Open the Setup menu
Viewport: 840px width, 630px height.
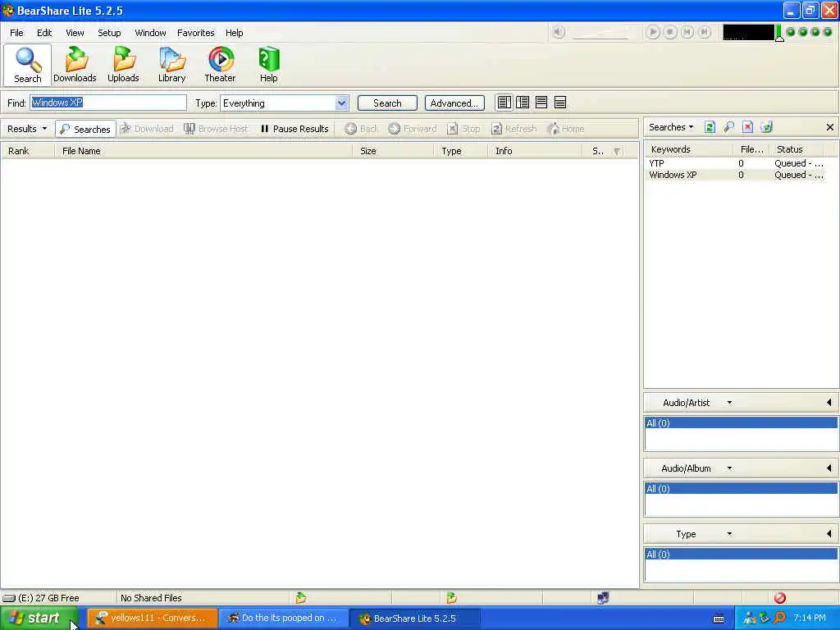109,33
